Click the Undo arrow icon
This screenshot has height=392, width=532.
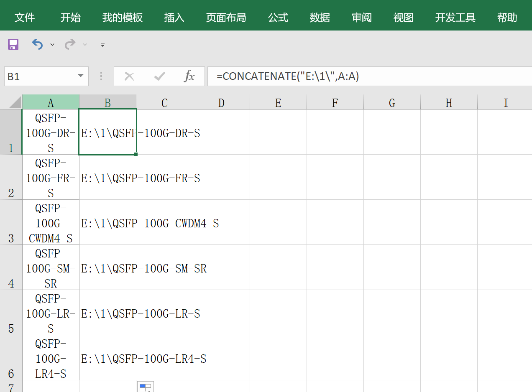coord(38,44)
